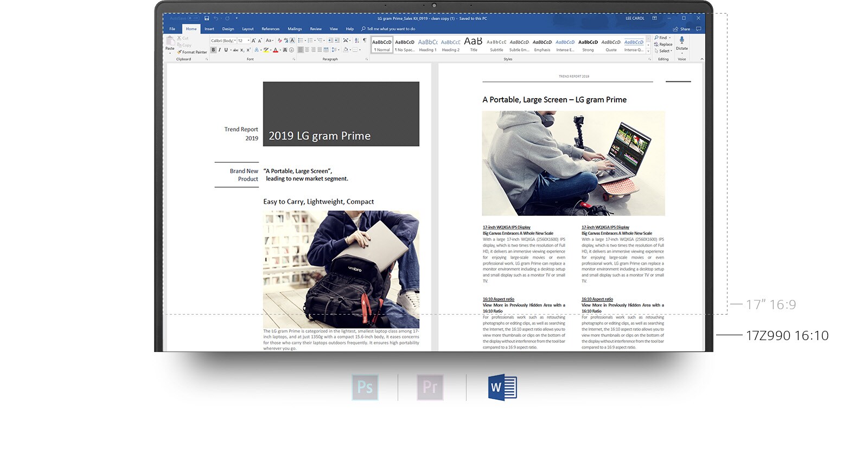Click the Align Right icon

(x=313, y=50)
